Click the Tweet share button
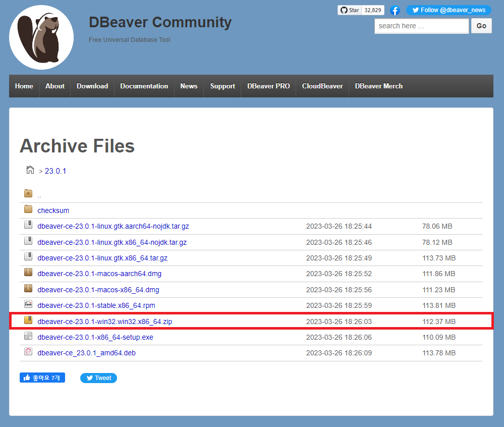Viewport: 504px width, 427px height. coord(99,378)
